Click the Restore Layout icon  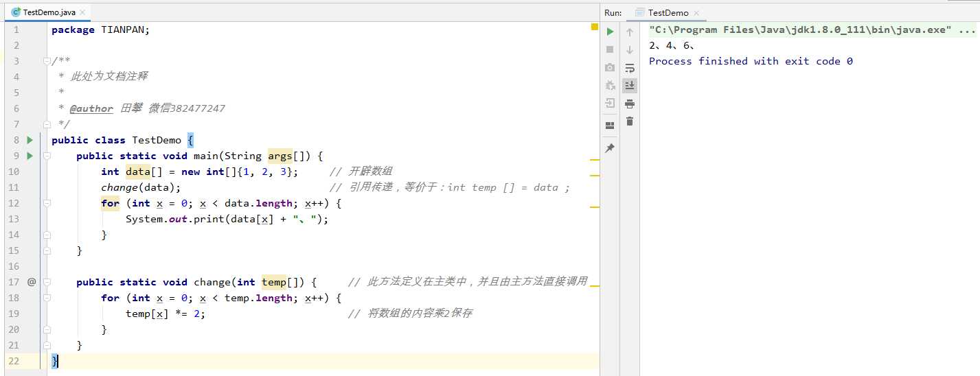[x=610, y=126]
